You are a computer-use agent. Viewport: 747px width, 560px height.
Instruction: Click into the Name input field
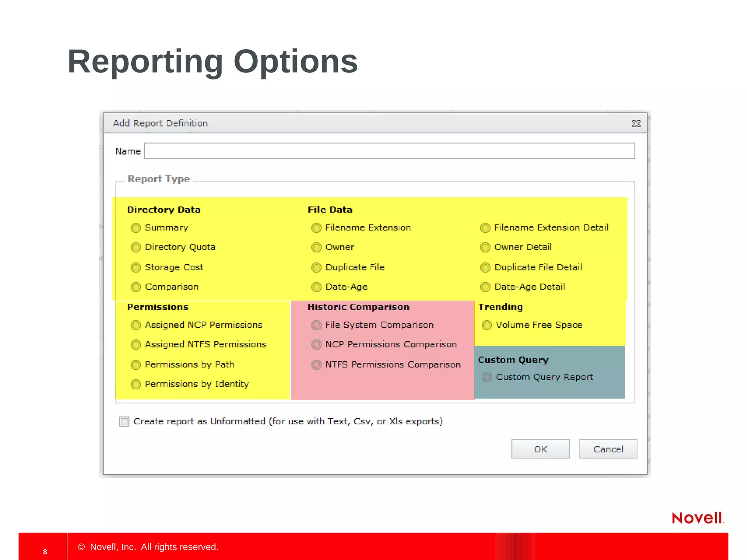click(x=390, y=151)
